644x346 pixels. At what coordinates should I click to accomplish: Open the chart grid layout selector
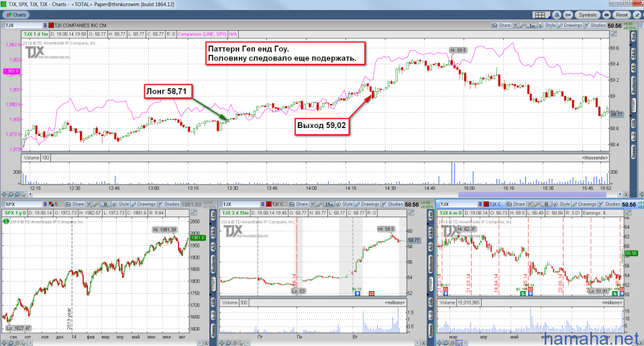(x=542, y=15)
